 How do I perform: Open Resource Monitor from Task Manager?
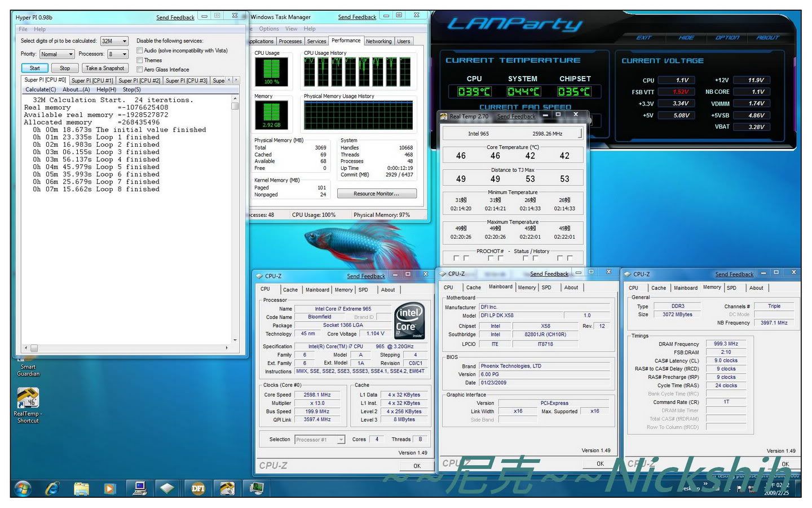point(377,194)
